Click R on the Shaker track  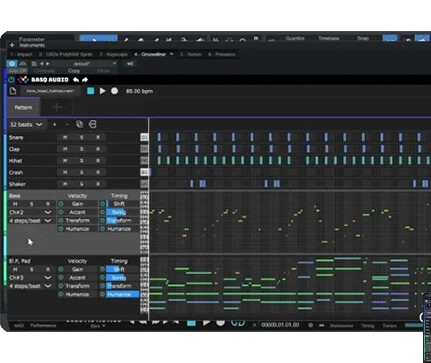[98, 184]
